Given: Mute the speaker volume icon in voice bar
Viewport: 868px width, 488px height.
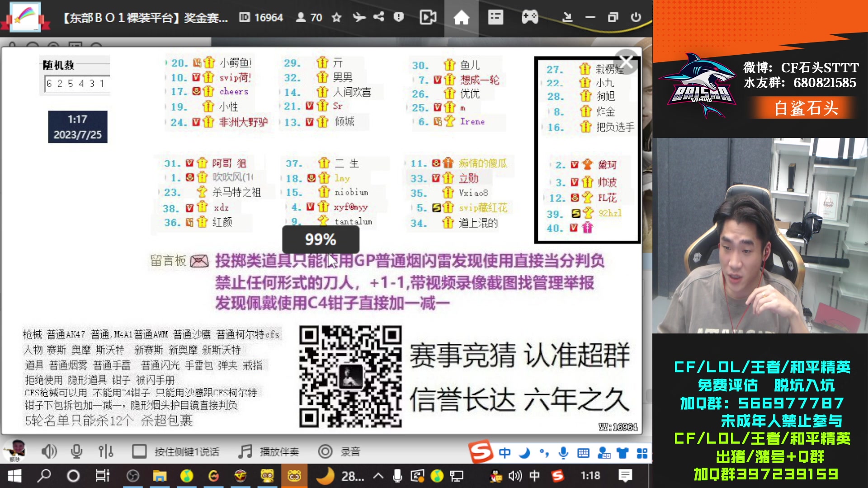Looking at the screenshot, I should point(49,451).
